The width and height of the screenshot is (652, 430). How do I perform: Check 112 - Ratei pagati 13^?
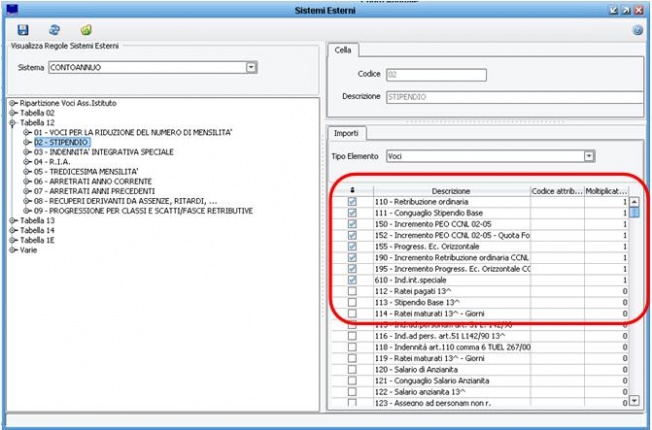click(352, 291)
